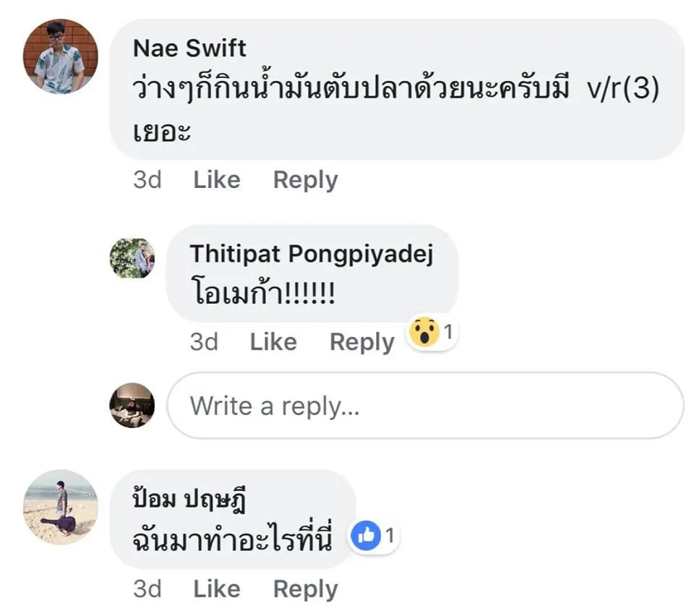Click Reply under Thitipat's comment

[361, 341]
